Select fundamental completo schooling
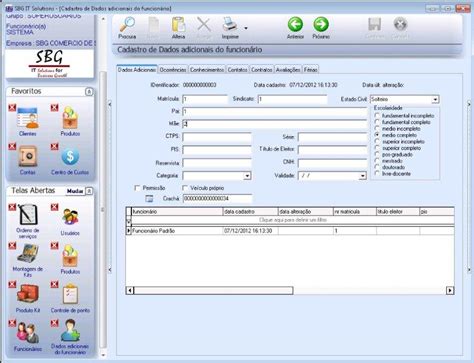474x363 pixels. [377, 122]
